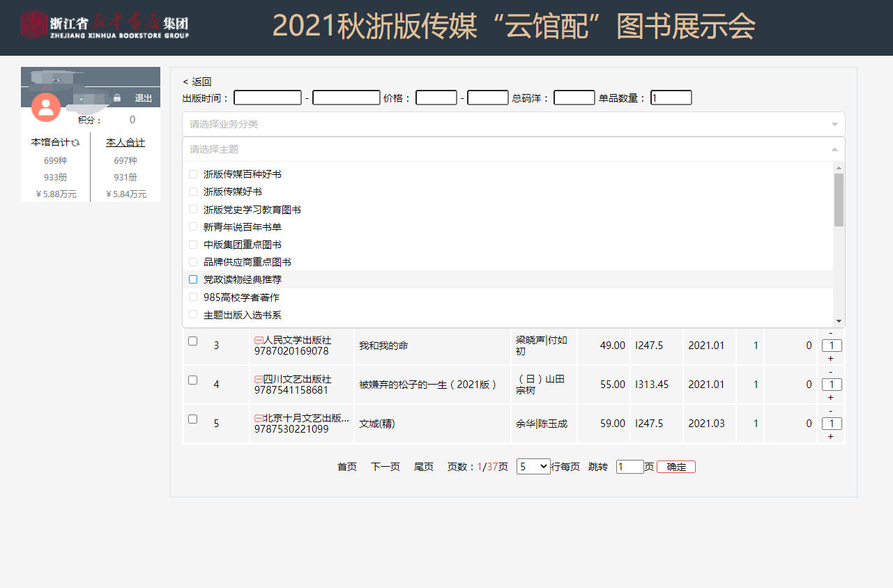Open comment icon for 人民文学出版社 row
The image size is (893, 588).
[x=259, y=341]
